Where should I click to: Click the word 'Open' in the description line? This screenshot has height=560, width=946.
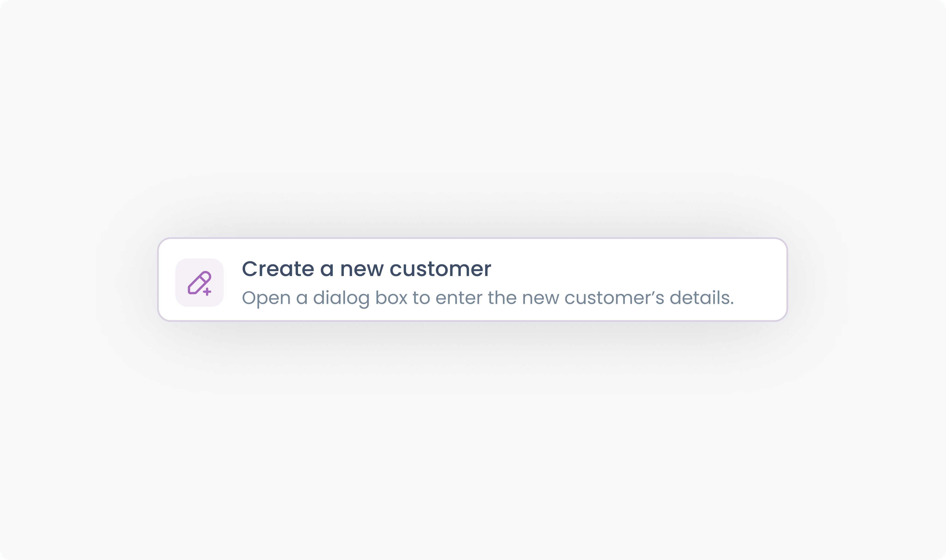coord(266,298)
